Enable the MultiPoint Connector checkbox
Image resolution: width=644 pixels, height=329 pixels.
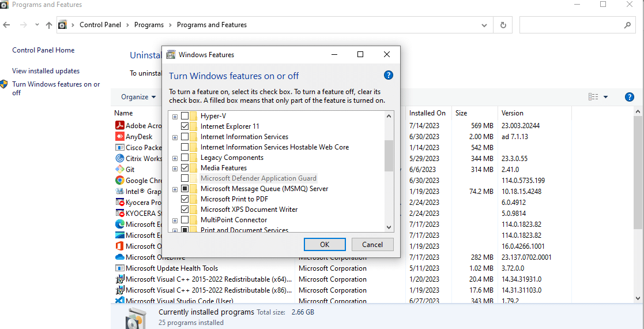[185, 219]
